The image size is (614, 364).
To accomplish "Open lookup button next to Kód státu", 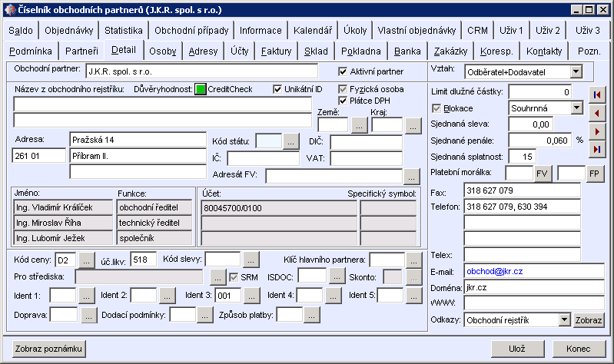I will click(x=290, y=141).
